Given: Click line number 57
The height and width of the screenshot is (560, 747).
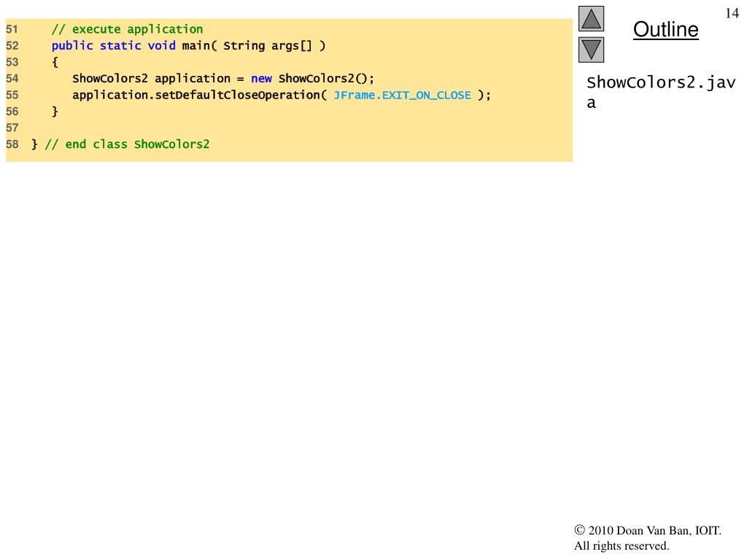Looking at the screenshot, I should 12,128.
